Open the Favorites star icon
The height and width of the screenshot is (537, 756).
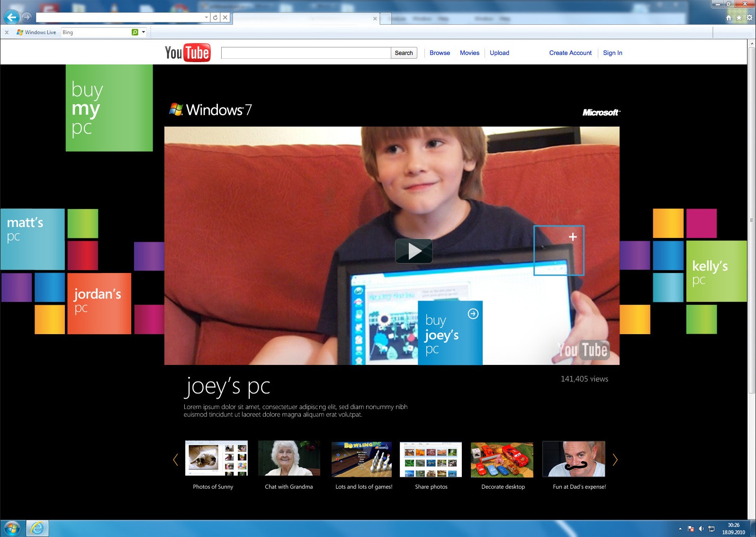[x=739, y=18]
